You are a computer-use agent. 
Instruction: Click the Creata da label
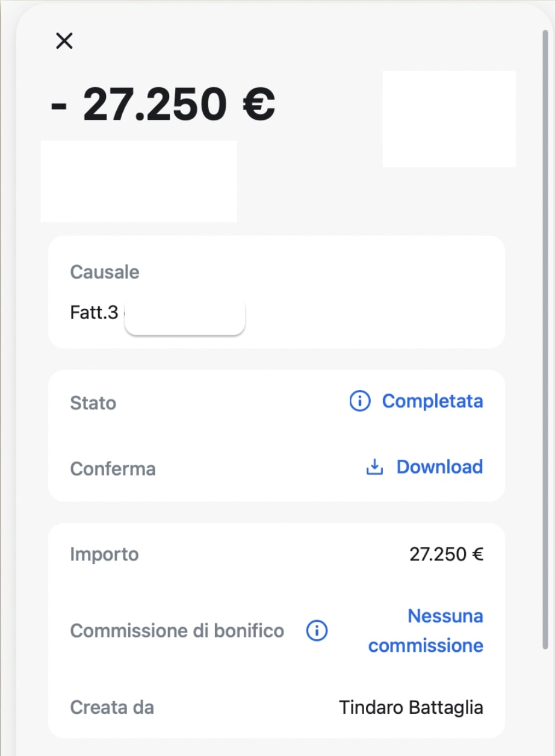coord(112,707)
